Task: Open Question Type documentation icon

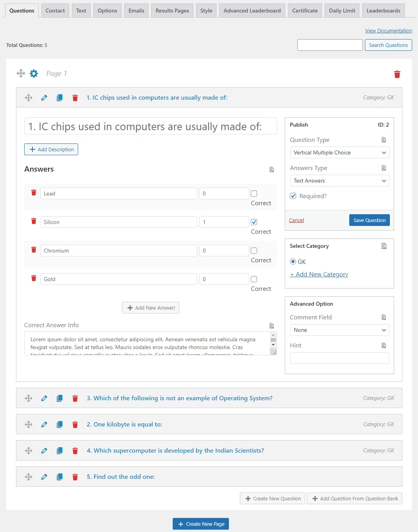Action: pos(384,140)
